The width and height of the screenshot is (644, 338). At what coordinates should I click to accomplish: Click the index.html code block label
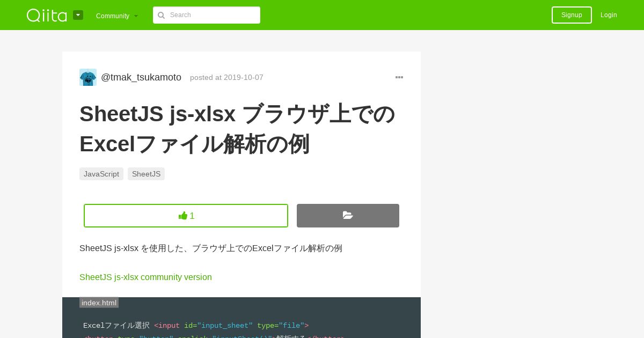coord(99,303)
